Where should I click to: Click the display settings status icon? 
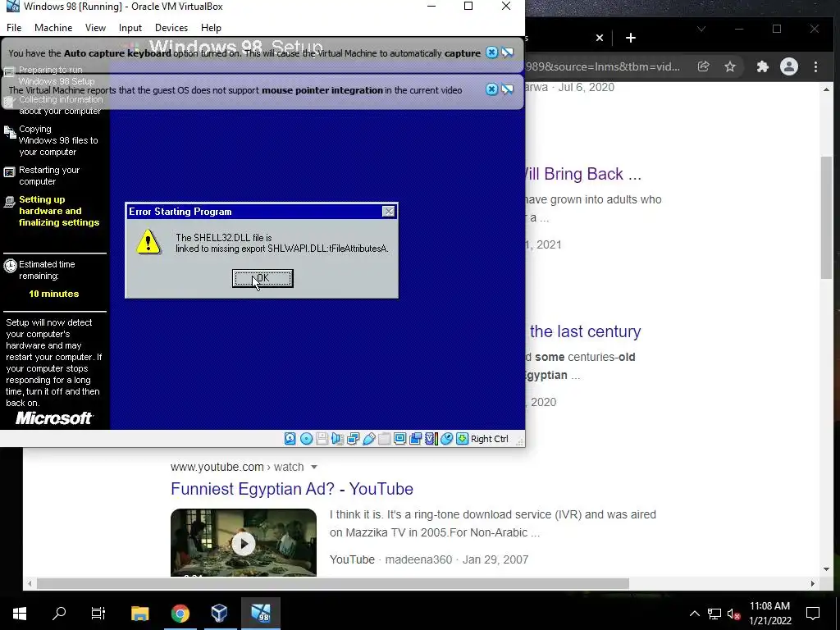[399, 439]
